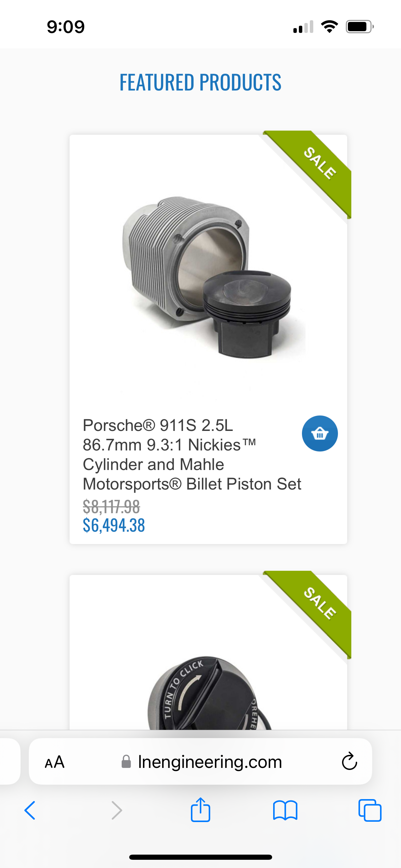
Task: Show open Safari tabs overview
Action: 369,810
